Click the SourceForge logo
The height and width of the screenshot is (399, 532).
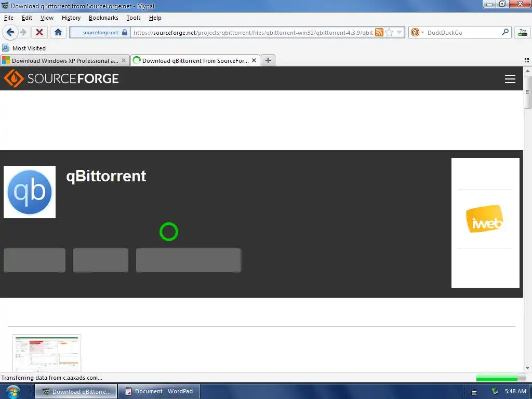coord(61,78)
